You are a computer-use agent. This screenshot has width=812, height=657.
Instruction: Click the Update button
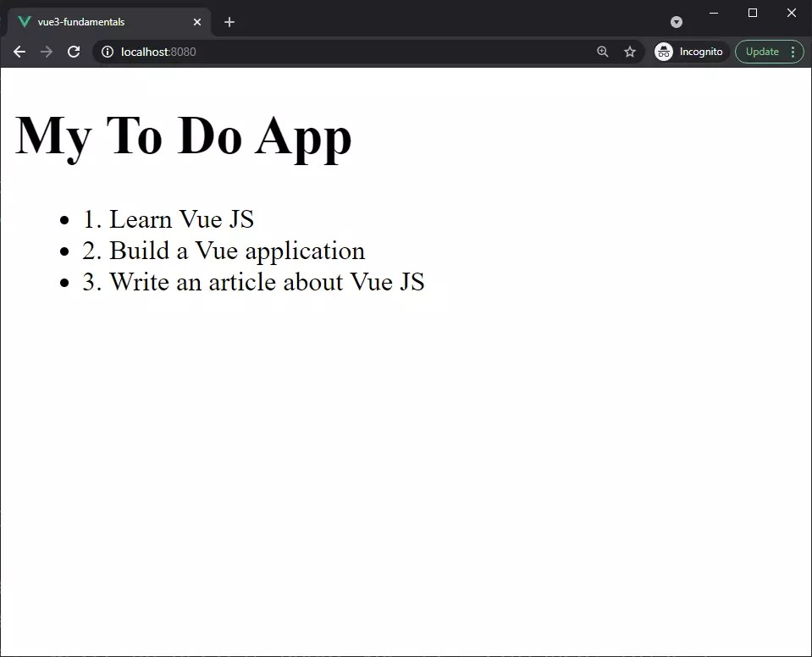762,51
